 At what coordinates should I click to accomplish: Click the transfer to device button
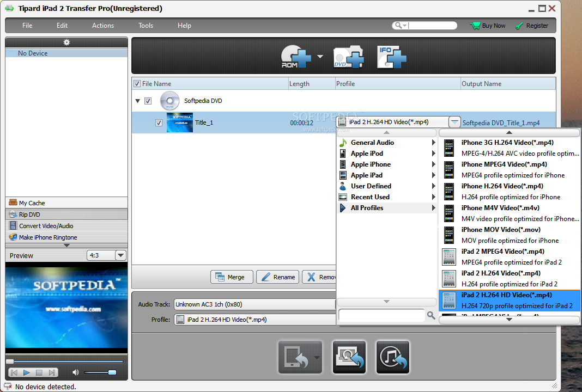pos(300,357)
